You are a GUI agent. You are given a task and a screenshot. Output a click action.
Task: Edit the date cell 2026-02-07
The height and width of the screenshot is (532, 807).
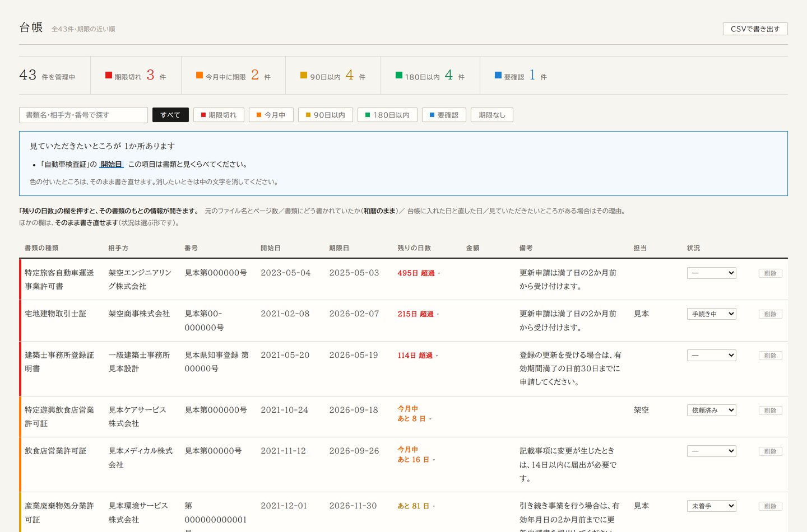tap(354, 314)
